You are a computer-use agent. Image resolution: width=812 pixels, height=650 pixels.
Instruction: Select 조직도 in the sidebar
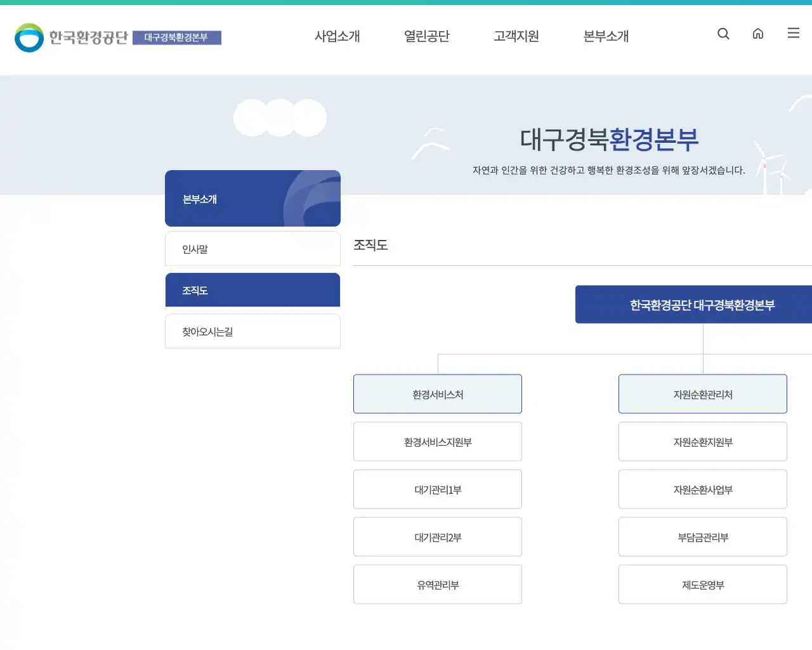point(252,289)
